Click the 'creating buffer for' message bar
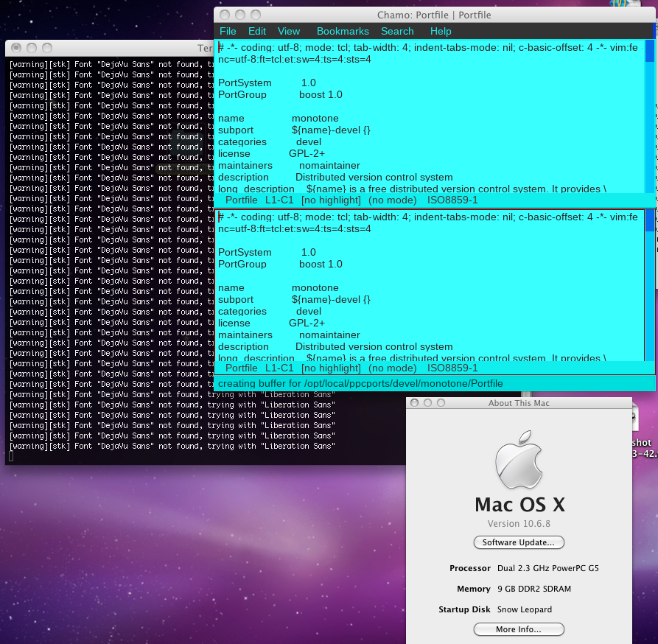The image size is (658, 644). pos(434,383)
